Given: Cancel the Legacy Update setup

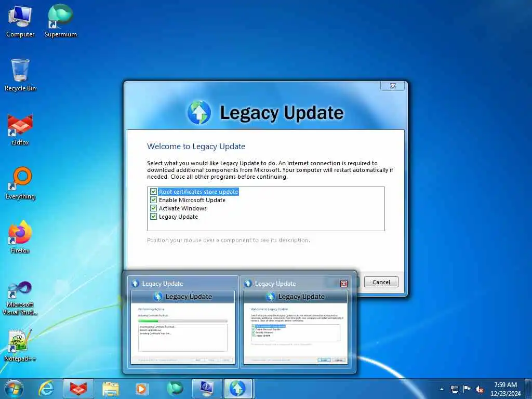Looking at the screenshot, I should click(x=381, y=282).
